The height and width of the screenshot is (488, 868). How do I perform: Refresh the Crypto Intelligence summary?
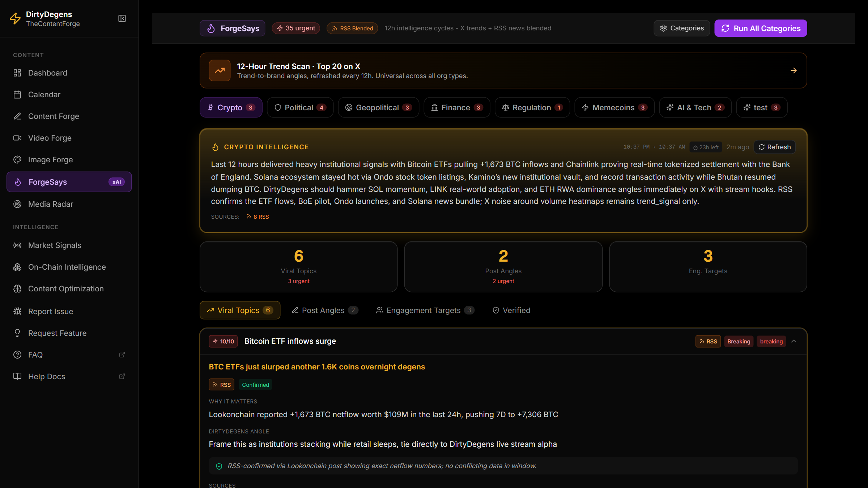click(x=775, y=147)
